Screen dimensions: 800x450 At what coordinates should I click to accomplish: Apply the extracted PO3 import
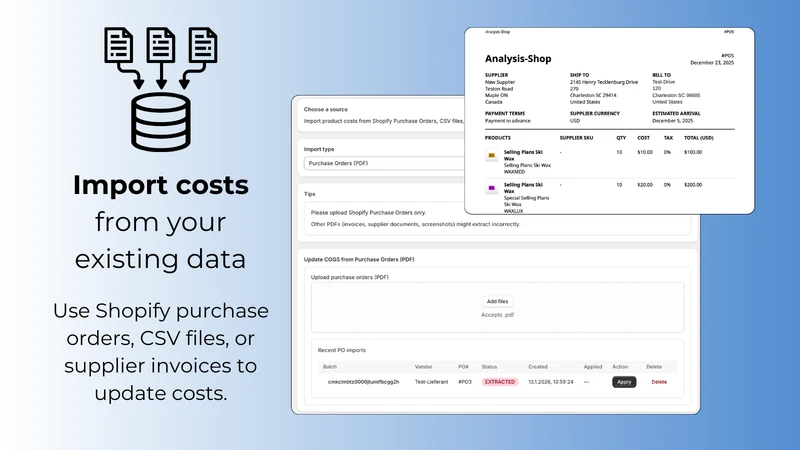point(624,382)
